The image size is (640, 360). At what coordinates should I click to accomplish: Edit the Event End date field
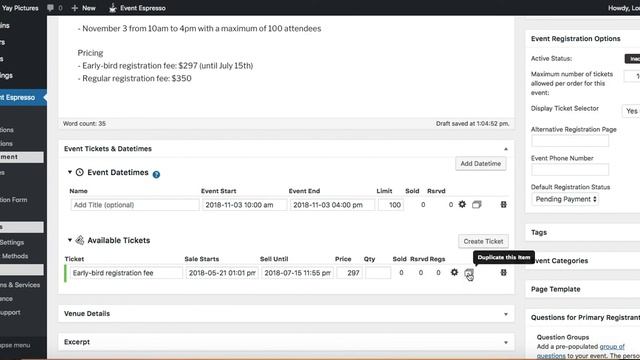(332, 205)
